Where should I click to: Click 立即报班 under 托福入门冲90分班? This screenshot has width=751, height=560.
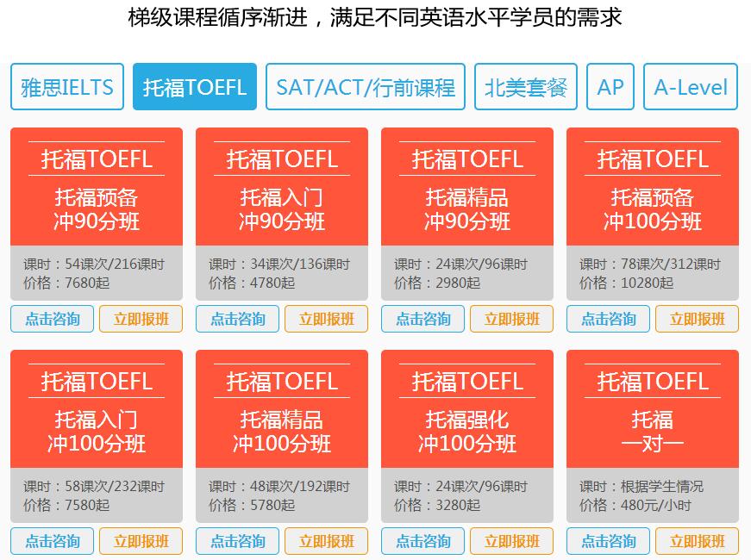[326, 319]
